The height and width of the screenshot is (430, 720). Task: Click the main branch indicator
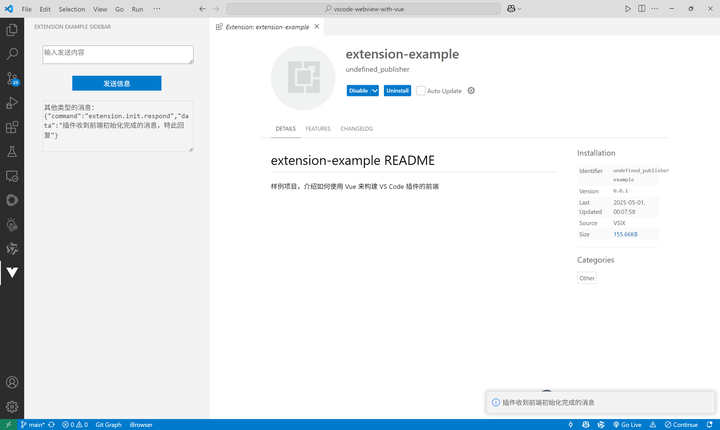[x=33, y=424]
